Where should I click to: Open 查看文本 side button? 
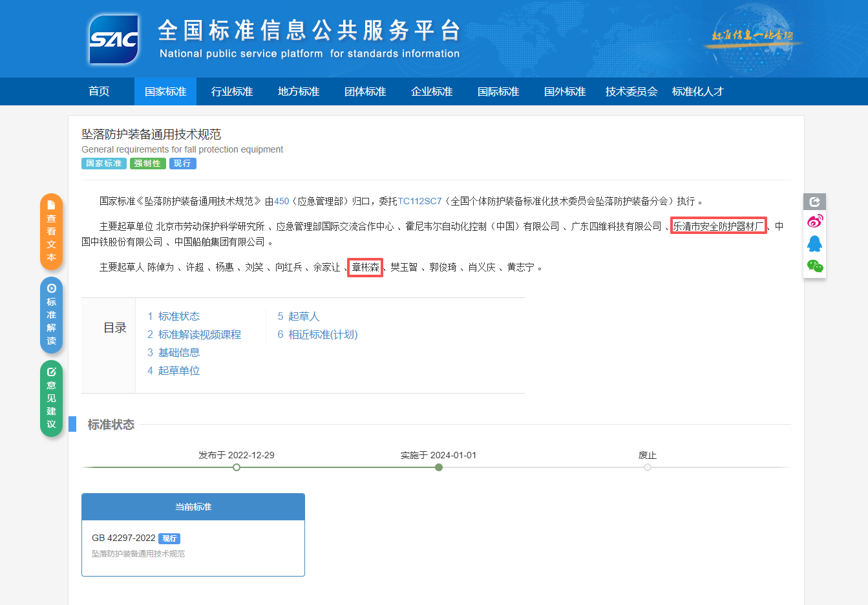click(x=52, y=231)
